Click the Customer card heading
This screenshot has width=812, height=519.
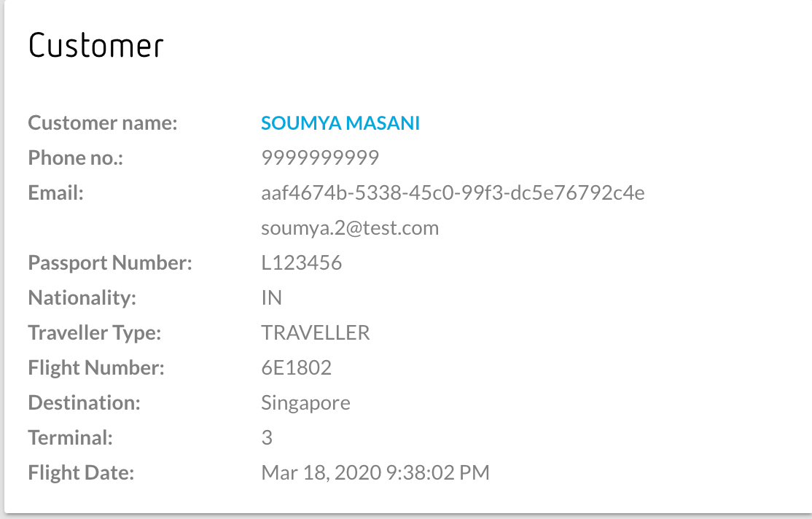(x=95, y=46)
